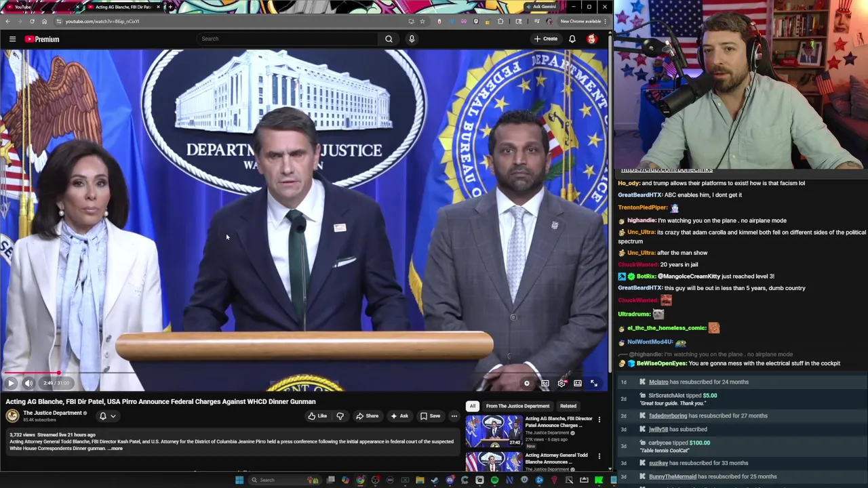Image resolution: width=868 pixels, height=488 pixels.
Task: Go back in the browser
Action: point(7,21)
